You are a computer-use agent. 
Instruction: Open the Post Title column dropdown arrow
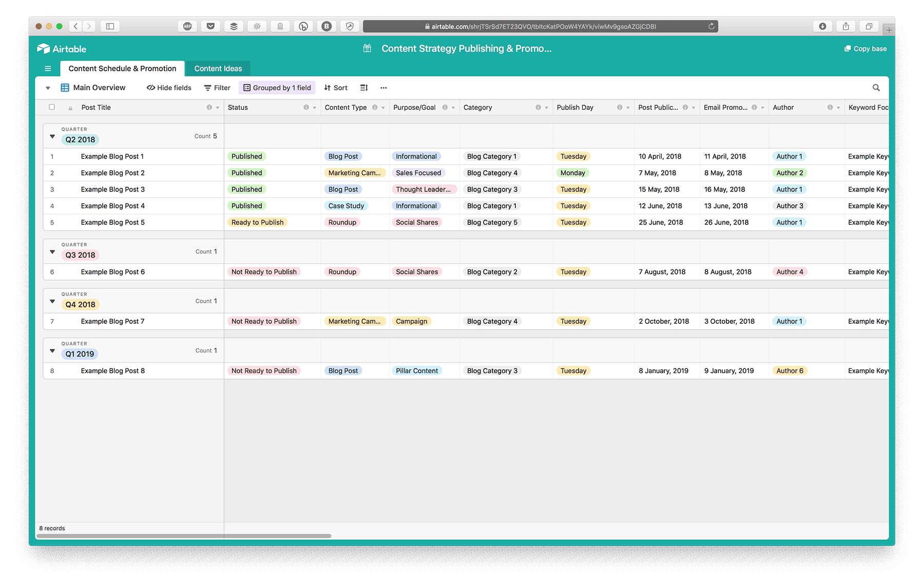pyautogui.click(x=218, y=108)
